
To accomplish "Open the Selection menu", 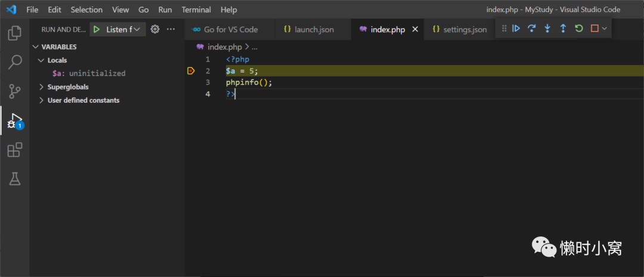I will point(86,10).
